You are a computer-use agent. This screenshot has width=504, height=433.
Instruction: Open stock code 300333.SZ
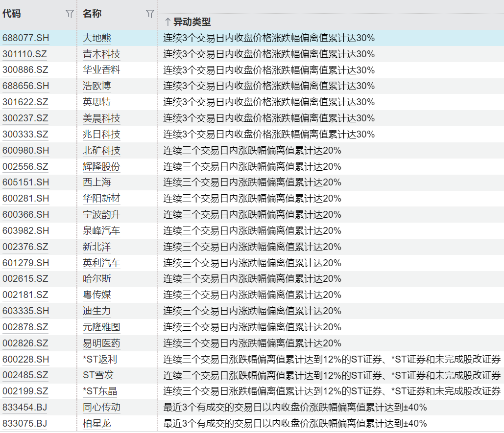(x=25, y=134)
